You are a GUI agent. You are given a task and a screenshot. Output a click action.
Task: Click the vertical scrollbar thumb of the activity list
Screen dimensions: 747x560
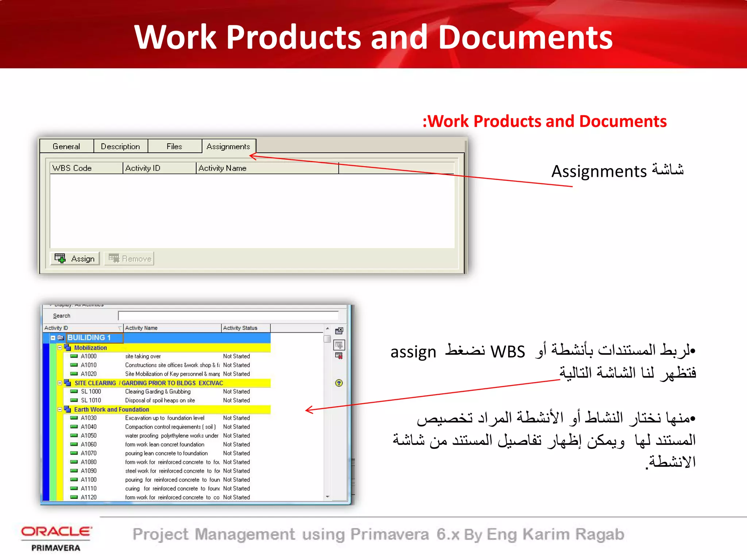[x=327, y=339]
